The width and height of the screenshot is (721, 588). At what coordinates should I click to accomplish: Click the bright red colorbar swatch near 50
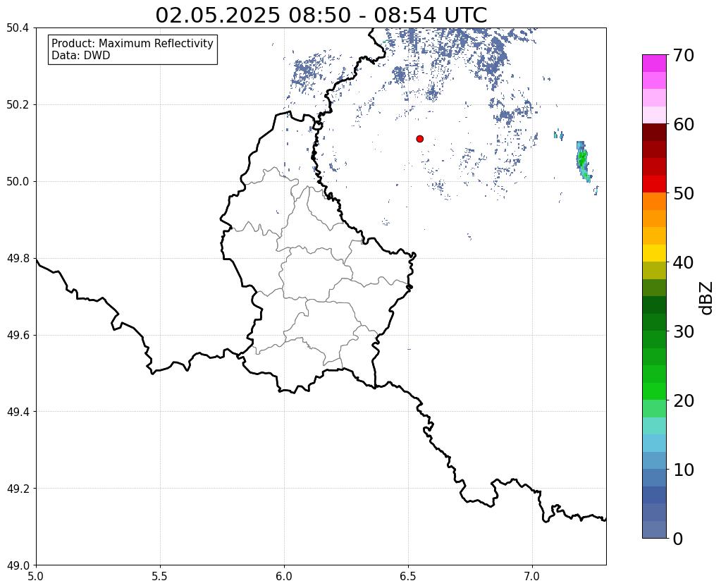click(654, 184)
